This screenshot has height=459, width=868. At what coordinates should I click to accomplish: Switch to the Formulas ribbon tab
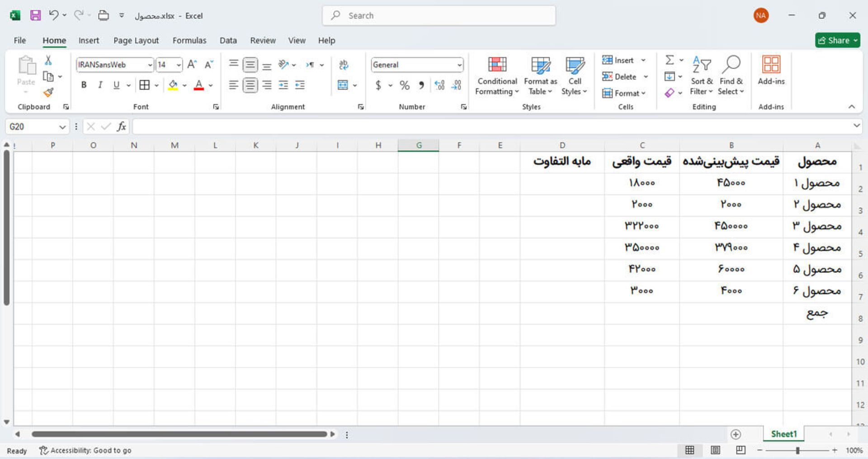[x=189, y=40]
